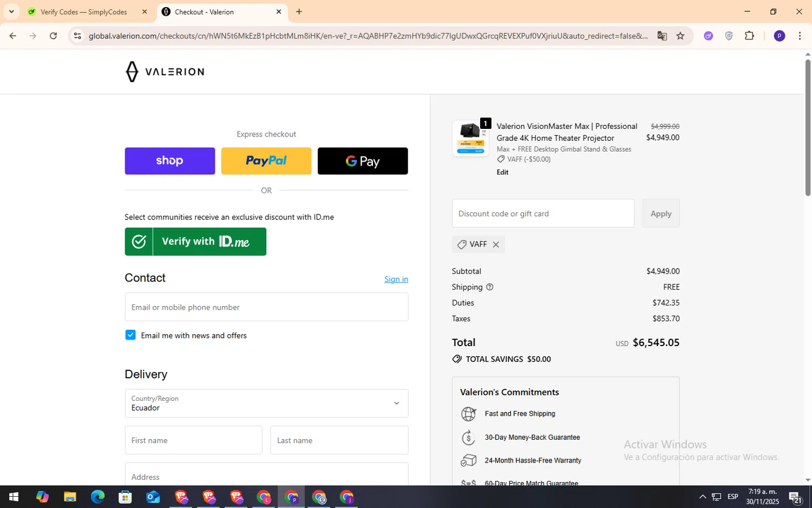The width and height of the screenshot is (812, 508).
Task: Pay with PayPal express button
Action: pos(266,161)
